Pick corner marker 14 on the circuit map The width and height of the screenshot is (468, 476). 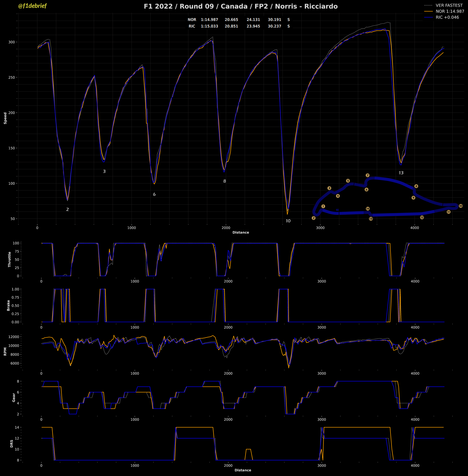point(368,209)
